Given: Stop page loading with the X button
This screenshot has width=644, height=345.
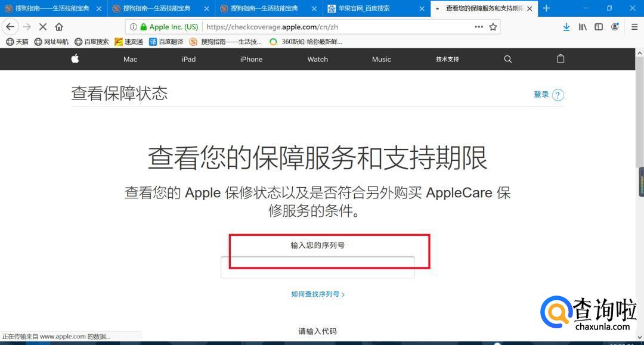Looking at the screenshot, I should [x=43, y=27].
